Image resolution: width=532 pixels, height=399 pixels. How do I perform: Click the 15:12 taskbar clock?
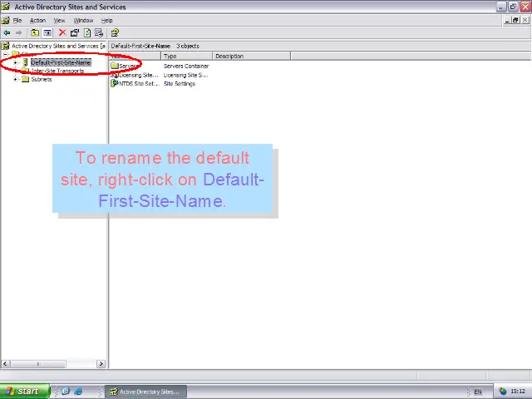(518, 392)
